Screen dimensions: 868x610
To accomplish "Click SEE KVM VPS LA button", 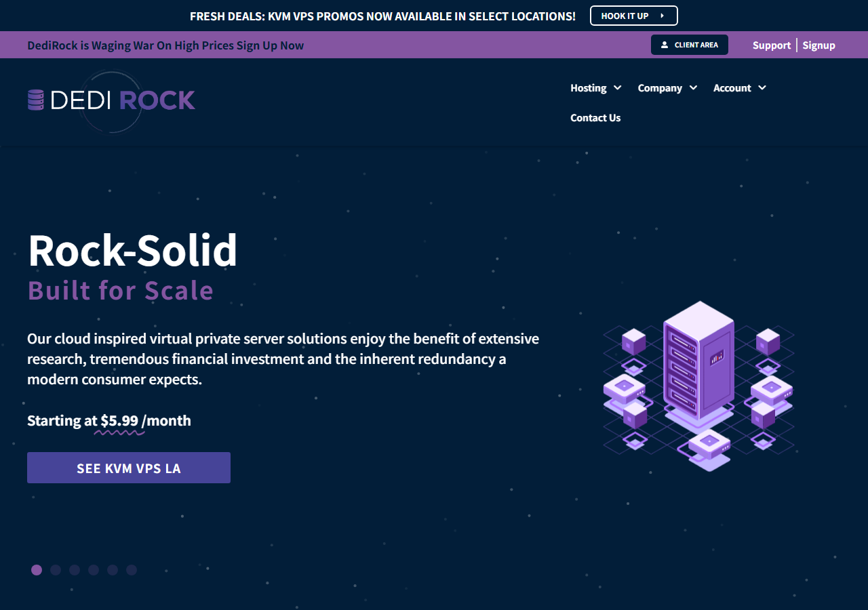I will point(129,468).
